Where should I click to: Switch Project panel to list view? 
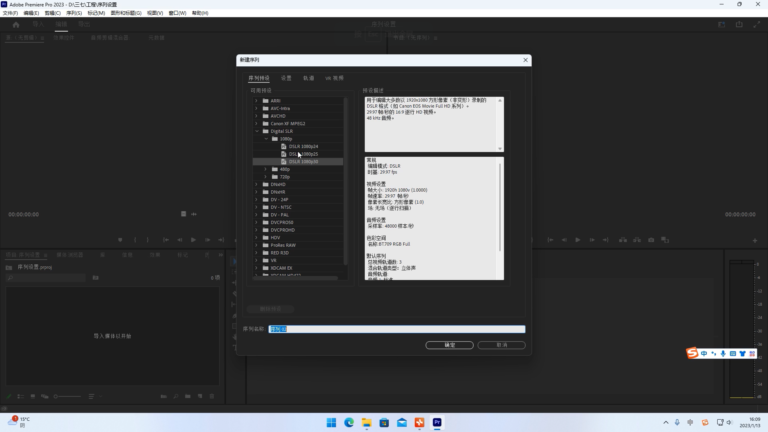click(x=21, y=396)
